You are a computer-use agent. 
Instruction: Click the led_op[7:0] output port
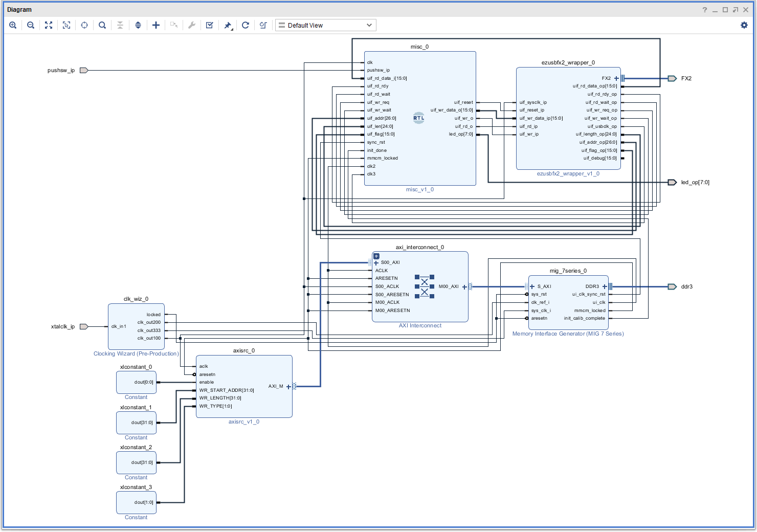[672, 183]
